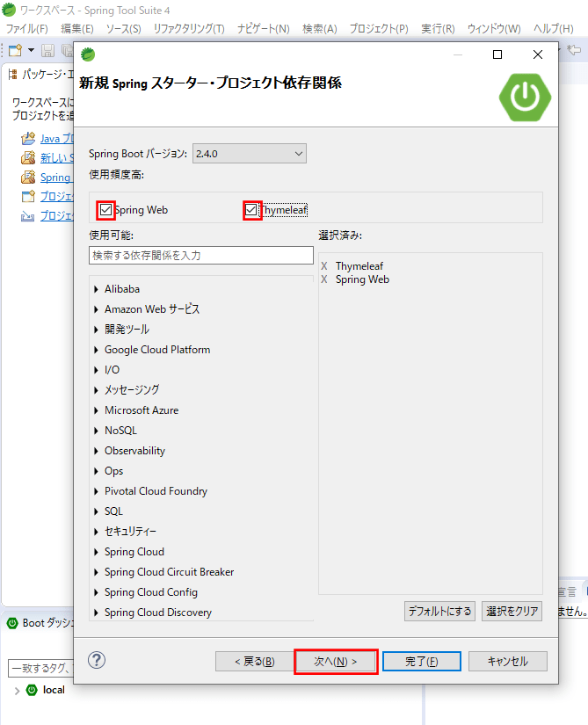The width and height of the screenshot is (588, 725).
Task: Click the 完了(F) button
Action: click(x=422, y=662)
